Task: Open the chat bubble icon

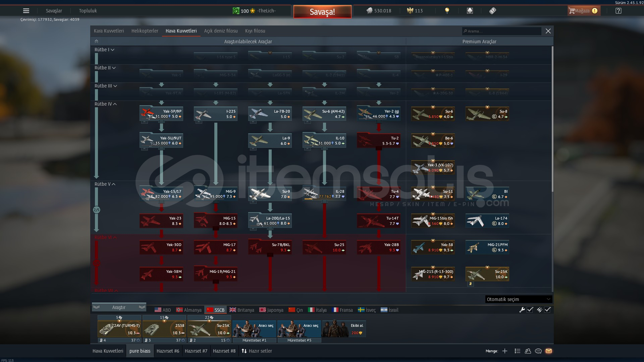Action: [x=538, y=351]
